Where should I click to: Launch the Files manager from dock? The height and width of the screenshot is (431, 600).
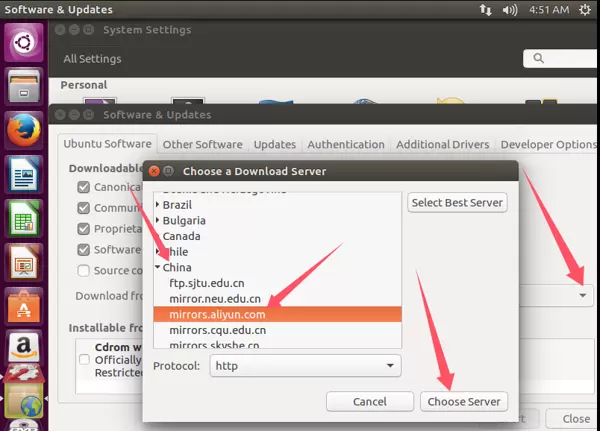click(x=23, y=86)
